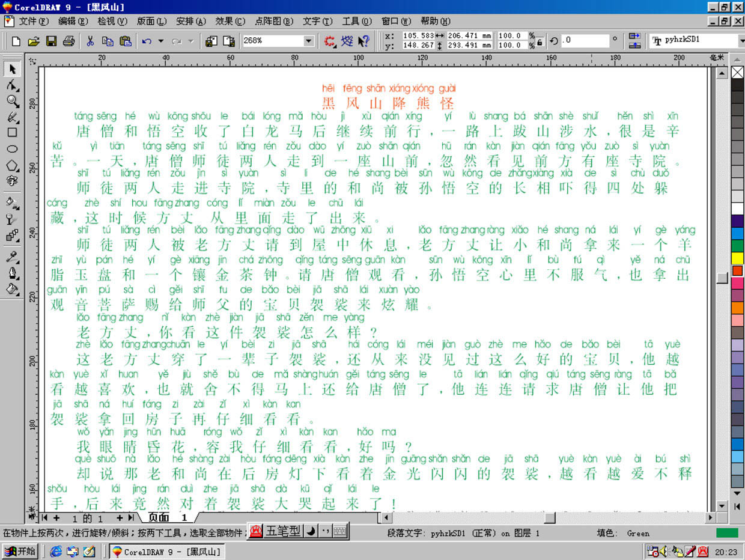The width and height of the screenshot is (745, 560).
Task: Mirror object horizontally in property bar
Action: point(634,37)
